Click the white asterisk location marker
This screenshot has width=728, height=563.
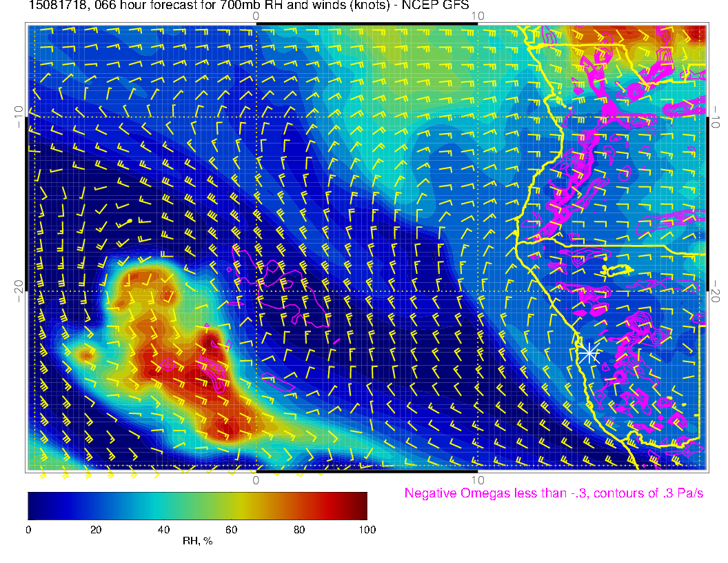tap(589, 354)
